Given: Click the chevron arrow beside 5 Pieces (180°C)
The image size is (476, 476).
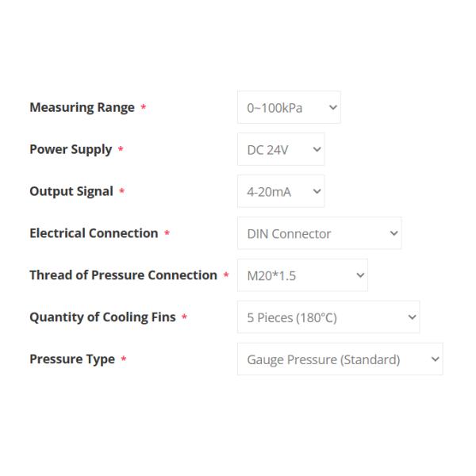Looking at the screenshot, I should [411, 317].
